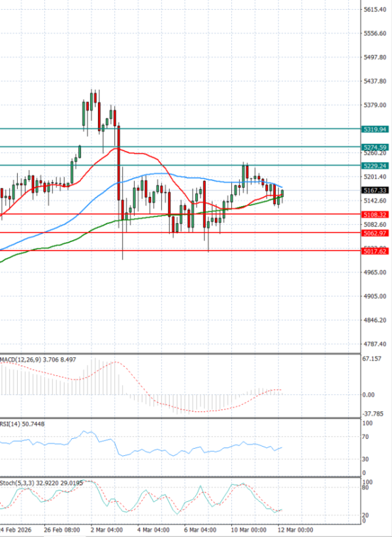Click the 5108.32 red support label
The width and height of the screenshot is (392, 537).
click(x=374, y=215)
